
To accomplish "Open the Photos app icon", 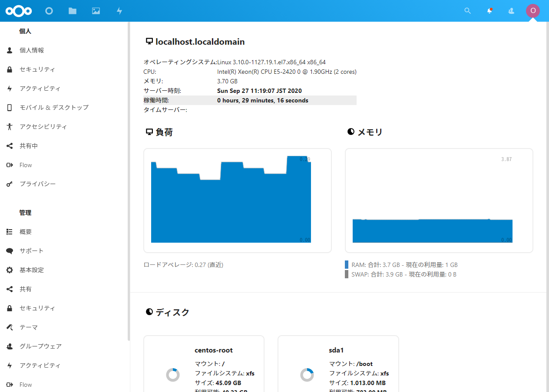I will coord(96,11).
